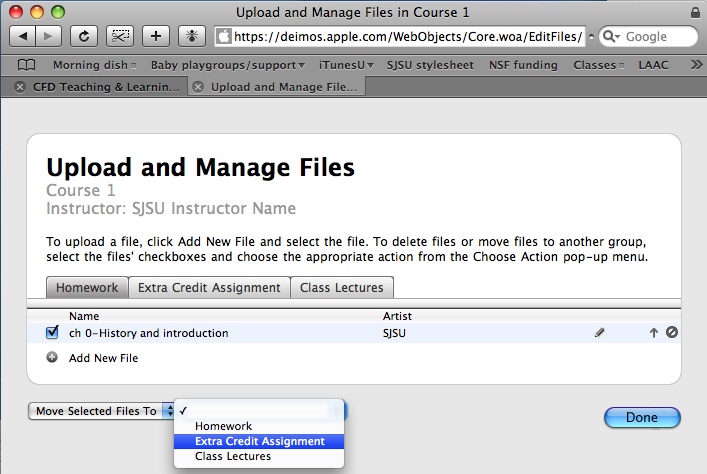Choose Extra Credit Assignment from popup menu
This screenshot has width=707, height=474.
259,441
